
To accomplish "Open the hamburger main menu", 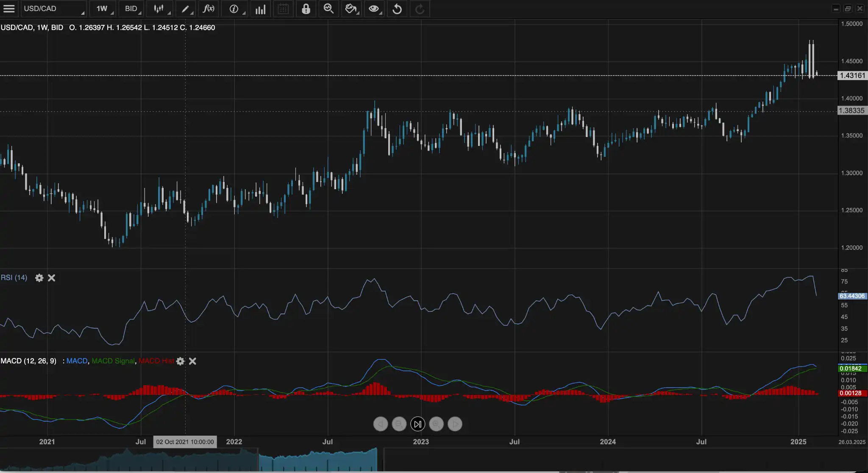I will [x=9, y=8].
